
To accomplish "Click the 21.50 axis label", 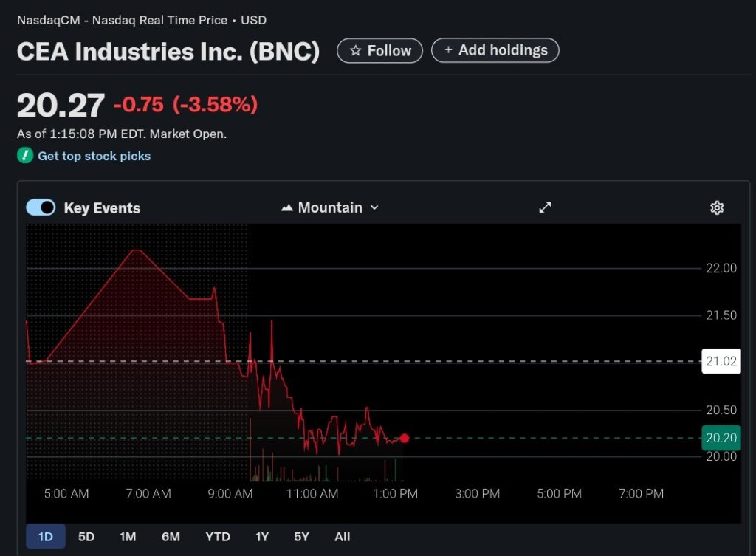I will (x=721, y=315).
